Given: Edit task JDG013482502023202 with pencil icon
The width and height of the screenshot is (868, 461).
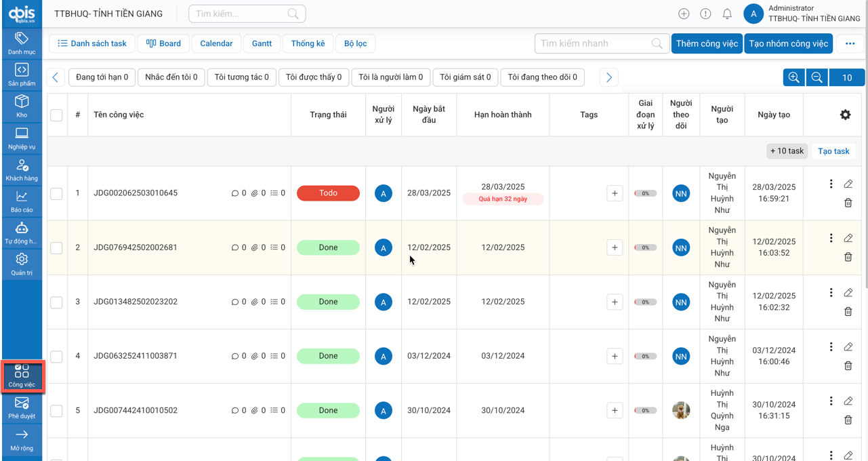Looking at the screenshot, I should (848, 292).
